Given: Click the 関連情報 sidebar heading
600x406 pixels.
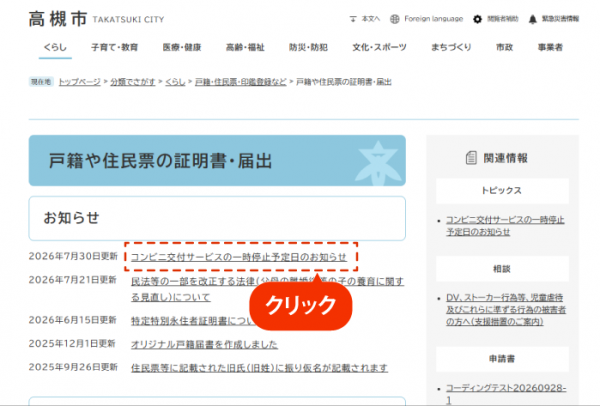Looking at the screenshot, I should [505, 158].
